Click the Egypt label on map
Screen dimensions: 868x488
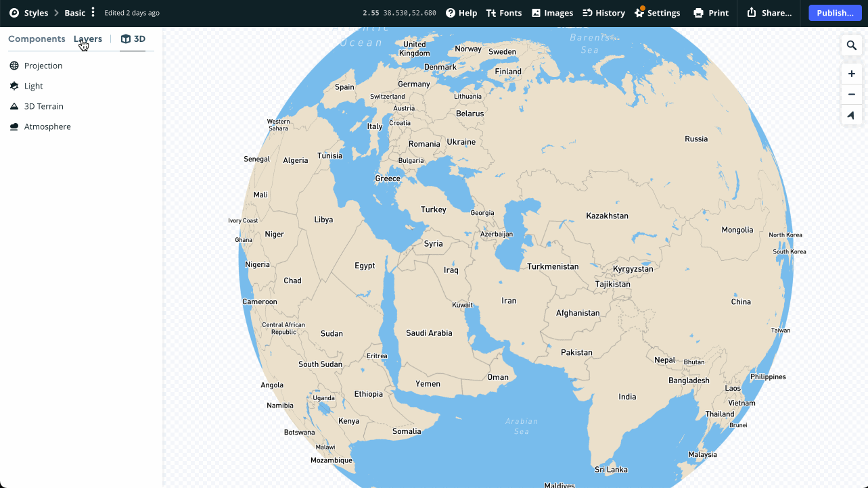click(365, 266)
